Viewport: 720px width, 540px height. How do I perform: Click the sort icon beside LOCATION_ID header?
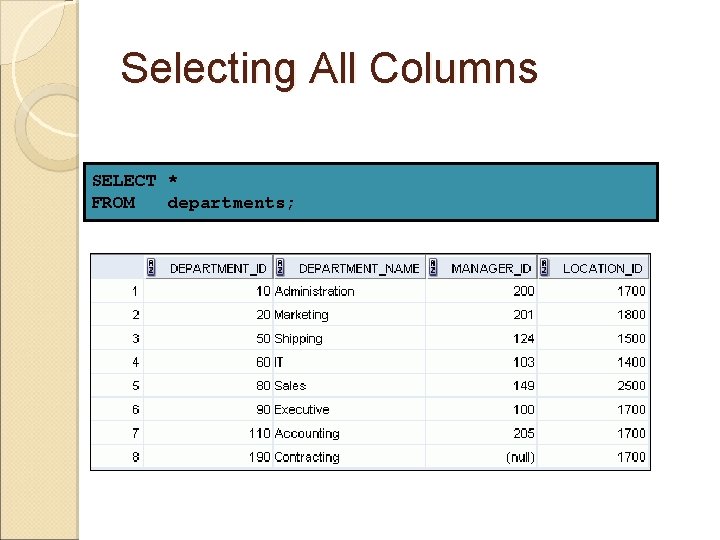coord(544,267)
